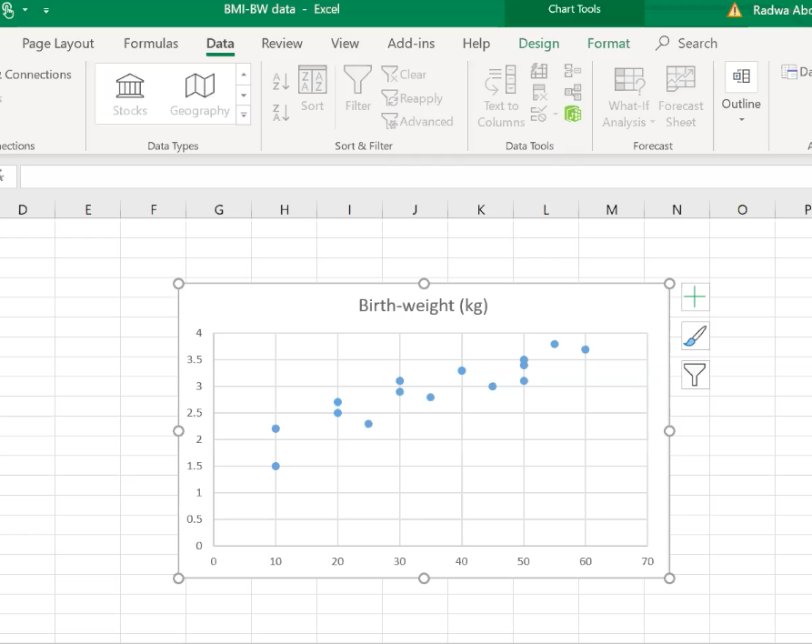The height and width of the screenshot is (644, 812).
Task: Sort ascending with the A-to-Z icon
Action: click(x=281, y=81)
